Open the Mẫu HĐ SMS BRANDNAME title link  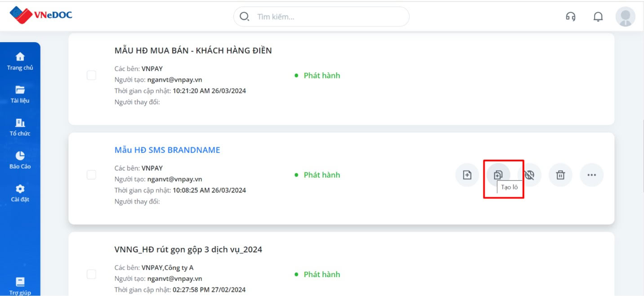point(167,150)
